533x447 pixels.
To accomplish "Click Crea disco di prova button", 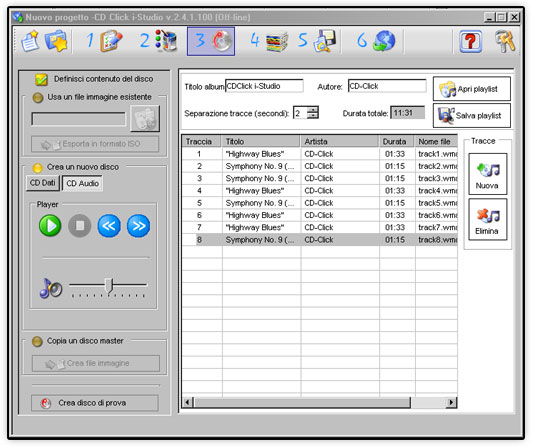I will [x=95, y=403].
